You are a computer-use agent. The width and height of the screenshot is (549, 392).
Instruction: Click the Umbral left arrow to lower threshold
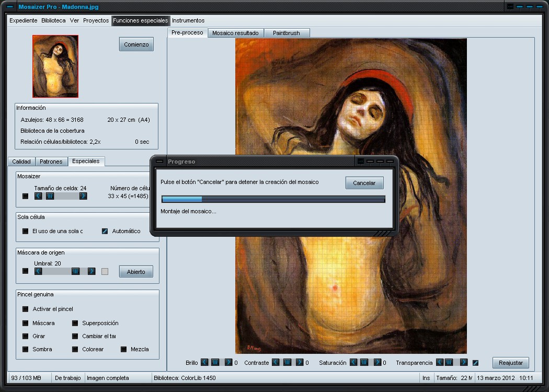tap(38, 271)
